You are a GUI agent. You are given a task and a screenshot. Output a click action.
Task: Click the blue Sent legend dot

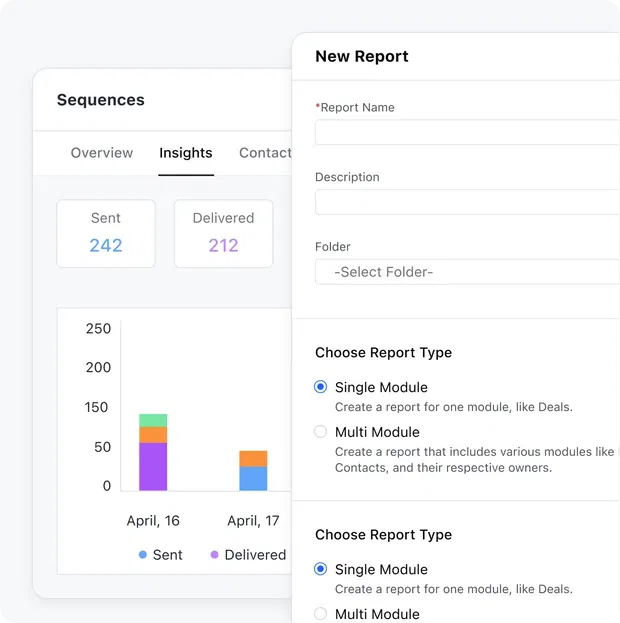[x=143, y=554]
